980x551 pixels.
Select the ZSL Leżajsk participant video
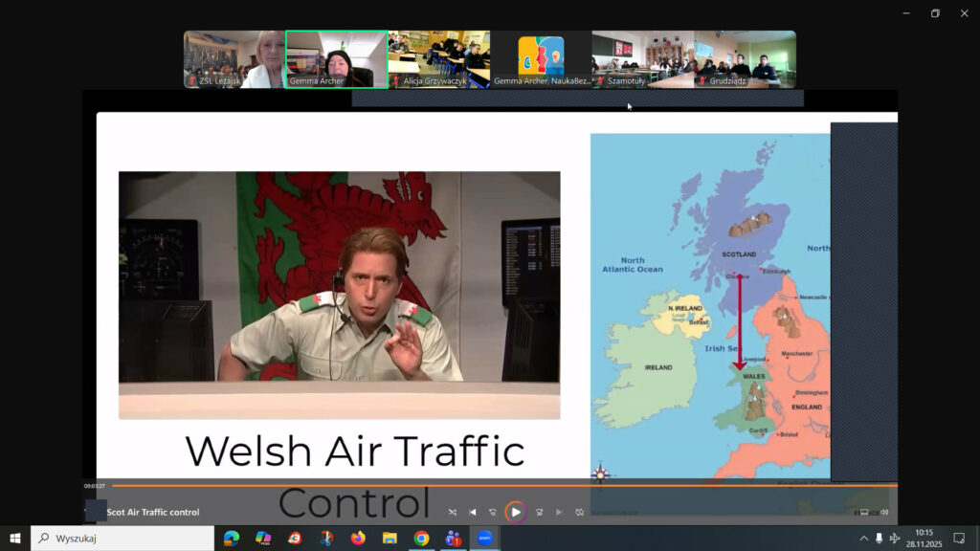[234, 59]
